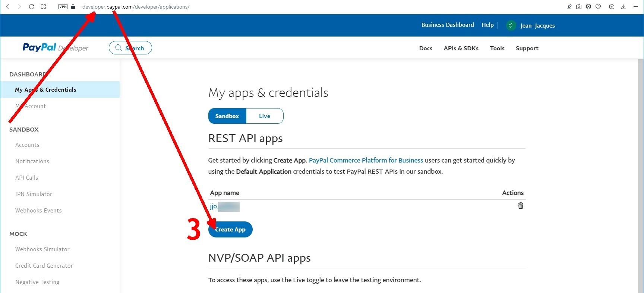The height and width of the screenshot is (293, 644).
Task: Go back with the browser back arrow
Action: pos(7,7)
